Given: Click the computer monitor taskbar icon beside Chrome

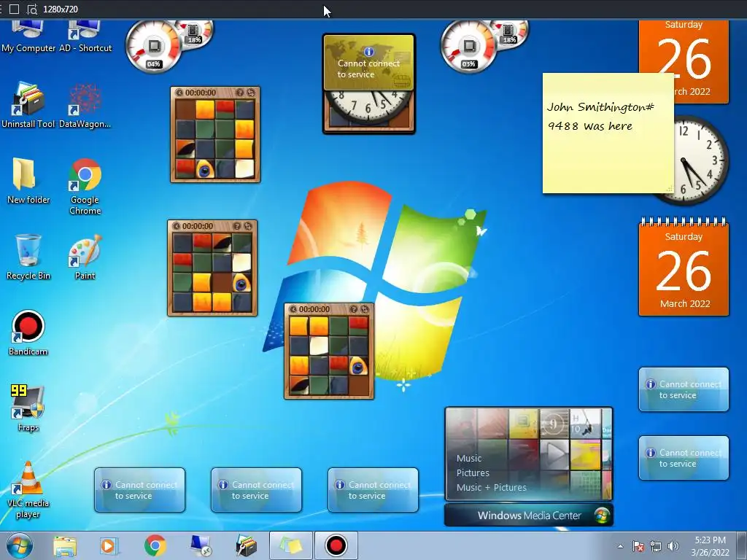Looking at the screenshot, I should (x=200, y=545).
